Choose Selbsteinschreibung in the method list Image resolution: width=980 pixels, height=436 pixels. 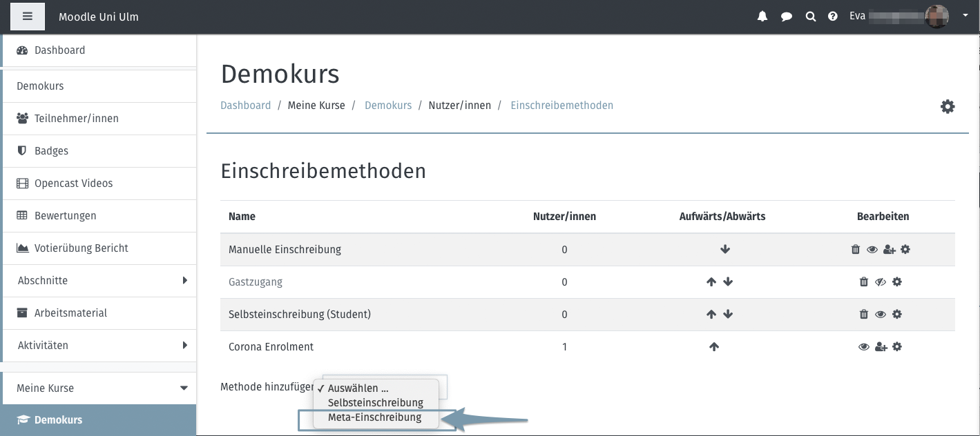point(375,403)
